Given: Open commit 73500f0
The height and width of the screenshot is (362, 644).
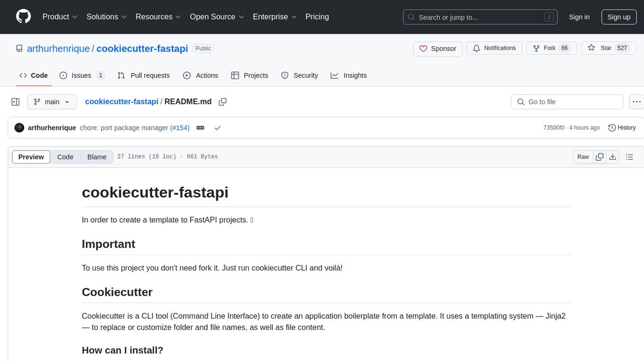Looking at the screenshot, I should coord(554,128).
